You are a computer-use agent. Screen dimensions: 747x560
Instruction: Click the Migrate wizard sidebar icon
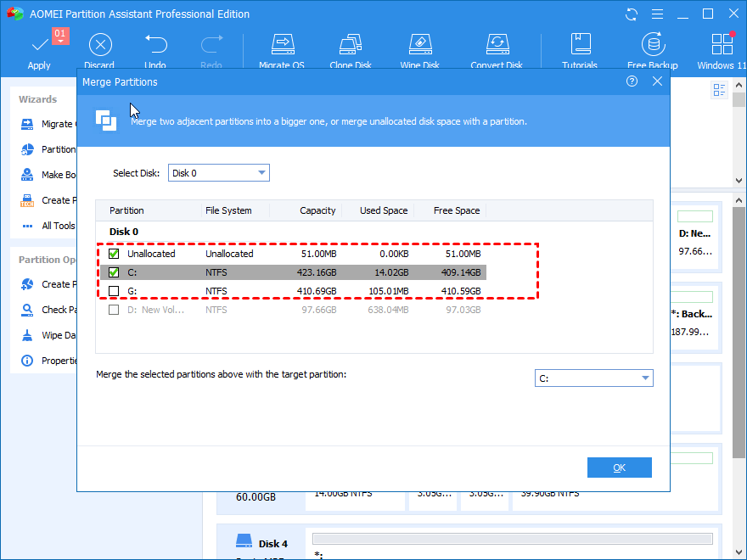[x=27, y=124]
